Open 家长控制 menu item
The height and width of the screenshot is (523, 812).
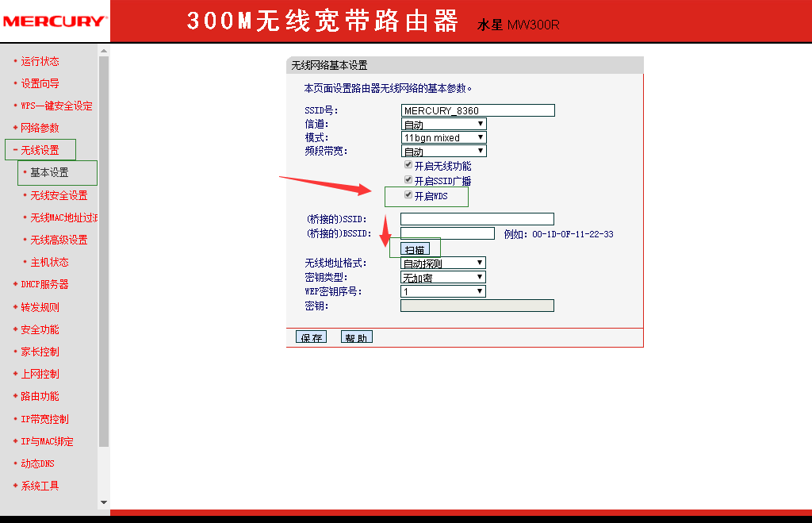pyautogui.click(x=40, y=352)
